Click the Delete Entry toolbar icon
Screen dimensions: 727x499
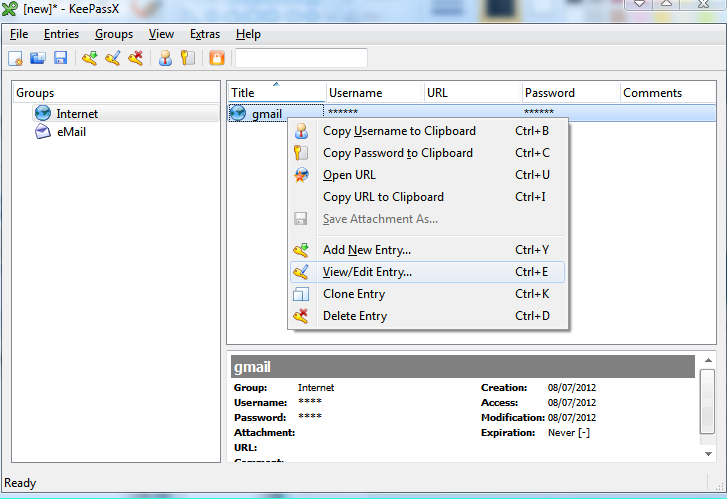coord(135,58)
